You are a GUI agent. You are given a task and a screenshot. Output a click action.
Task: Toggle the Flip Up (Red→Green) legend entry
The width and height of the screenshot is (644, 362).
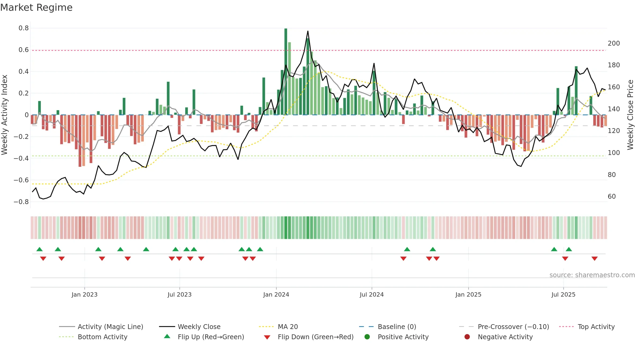(x=204, y=337)
